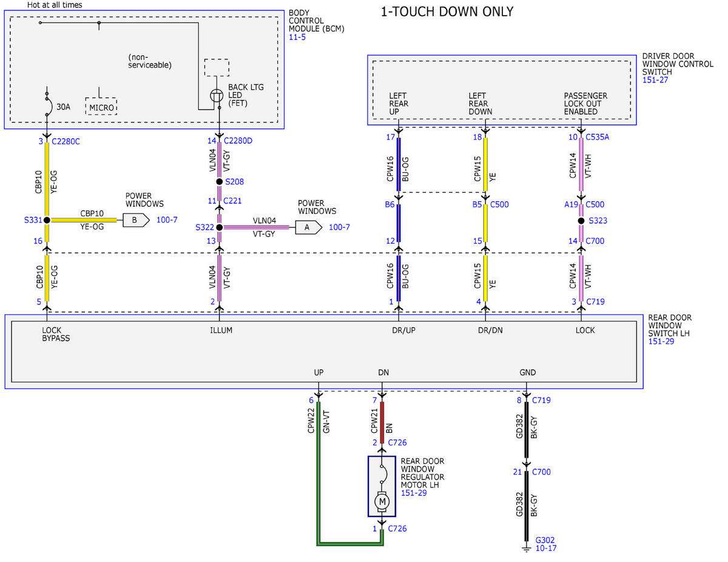Screen dimensions: 728x562
Task: Follow the 10-17 ground page link
Action: click(545, 548)
